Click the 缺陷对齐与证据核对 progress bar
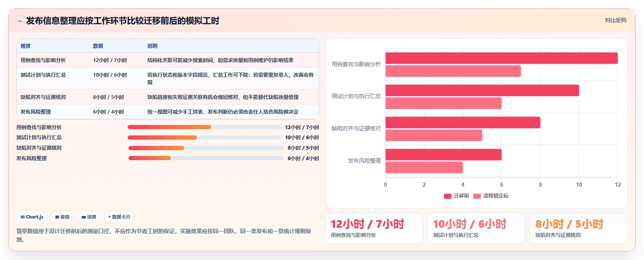Image resolution: width=644 pixels, height=260 pixels. [x=206, y=148]
